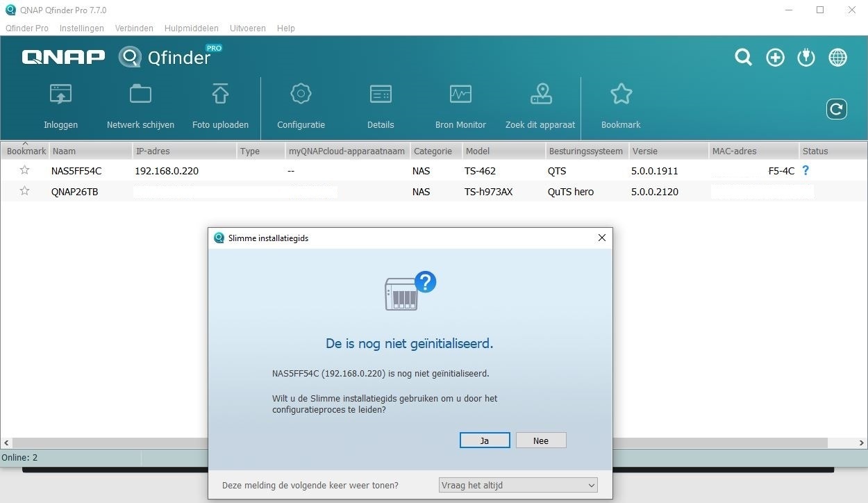This screenshot has height=503, width=868.
Task: Click Zoek dit apparaat icon
Action: pyautogui.click(x=540, y=94)
